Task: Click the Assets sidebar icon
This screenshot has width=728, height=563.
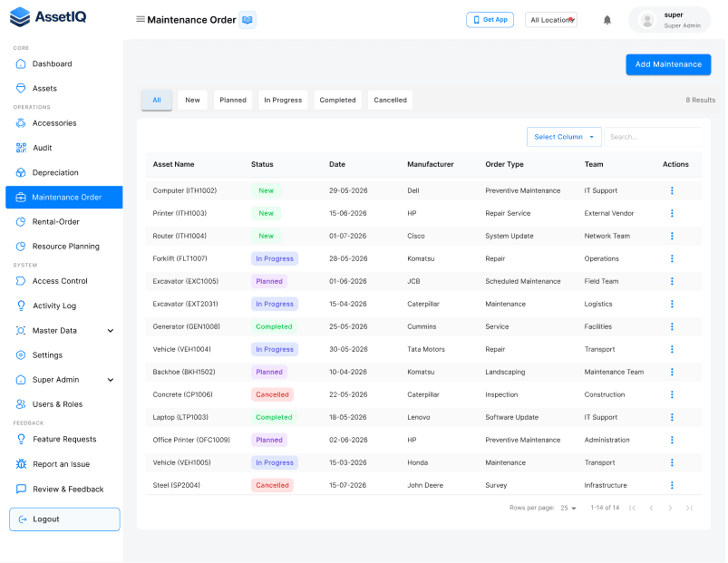Action: tap(21, 88)
